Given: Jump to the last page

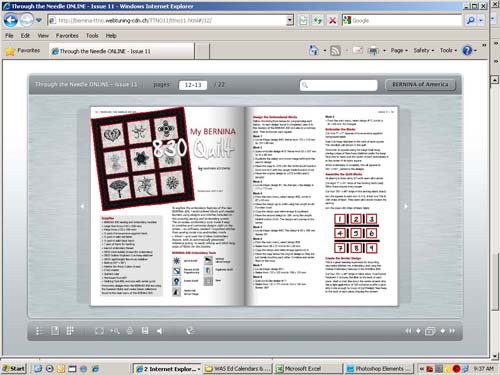Looking at the screenshot, I should (x=452, y=331).
